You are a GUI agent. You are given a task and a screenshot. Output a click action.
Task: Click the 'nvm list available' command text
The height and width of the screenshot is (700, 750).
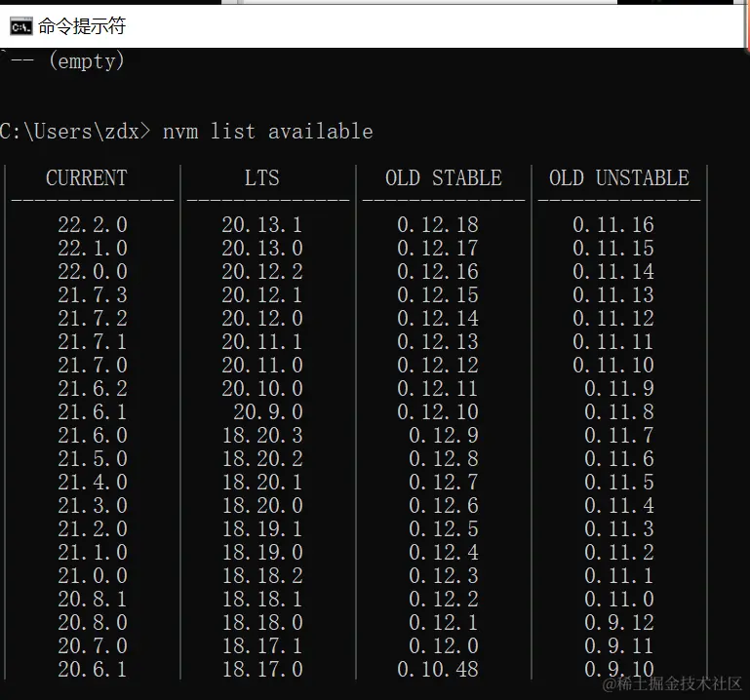point(268,132)
